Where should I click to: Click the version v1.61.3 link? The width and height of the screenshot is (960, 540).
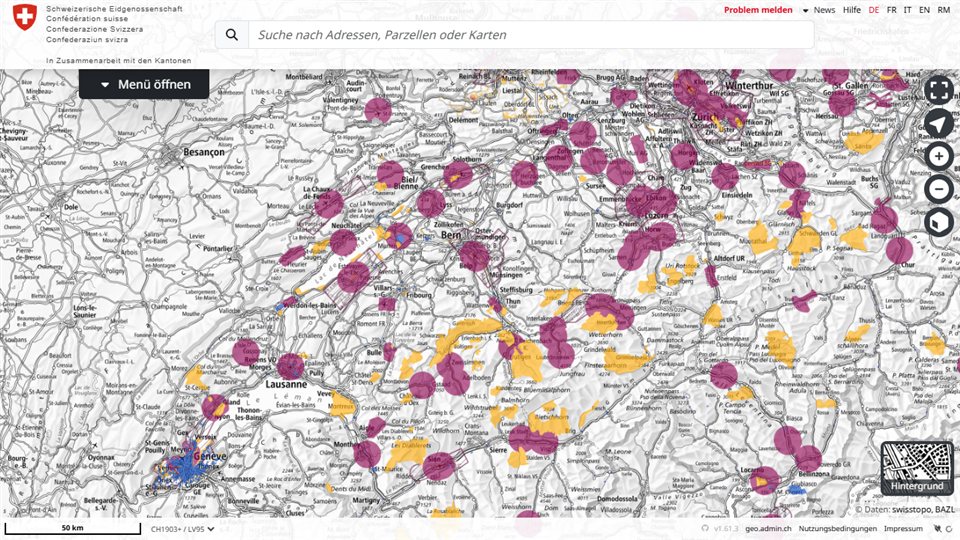[726, 528]
